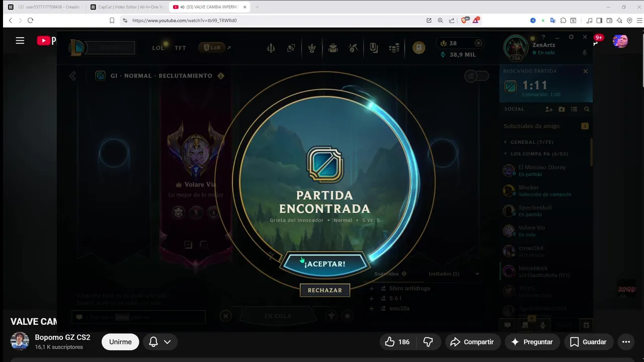Open the three-dot more actions menu

click(626, 342)
